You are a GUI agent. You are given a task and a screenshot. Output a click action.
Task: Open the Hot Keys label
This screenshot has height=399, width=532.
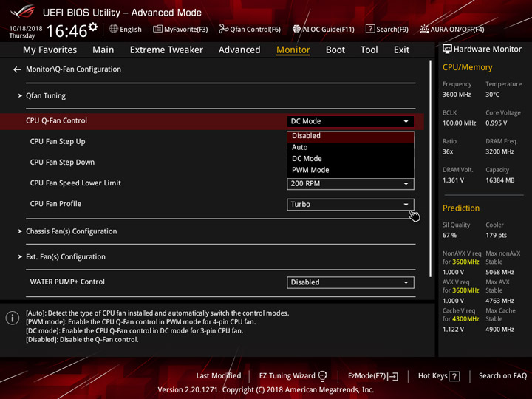tap(432, 376)
